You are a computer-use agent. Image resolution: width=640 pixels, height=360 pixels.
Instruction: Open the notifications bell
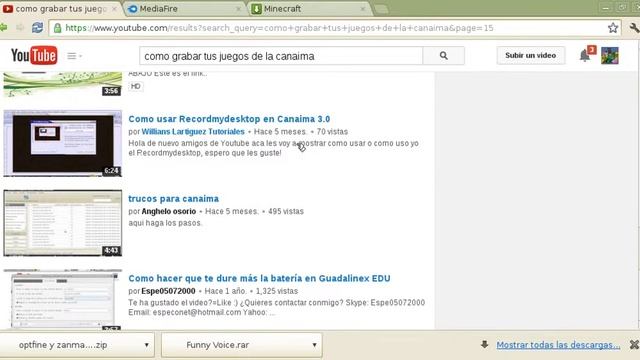(584, 56)
